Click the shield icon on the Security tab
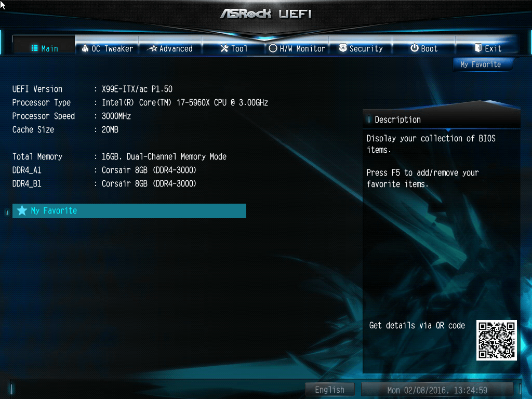The height and width of the screenshot is (399, 532). pos(343,48)
